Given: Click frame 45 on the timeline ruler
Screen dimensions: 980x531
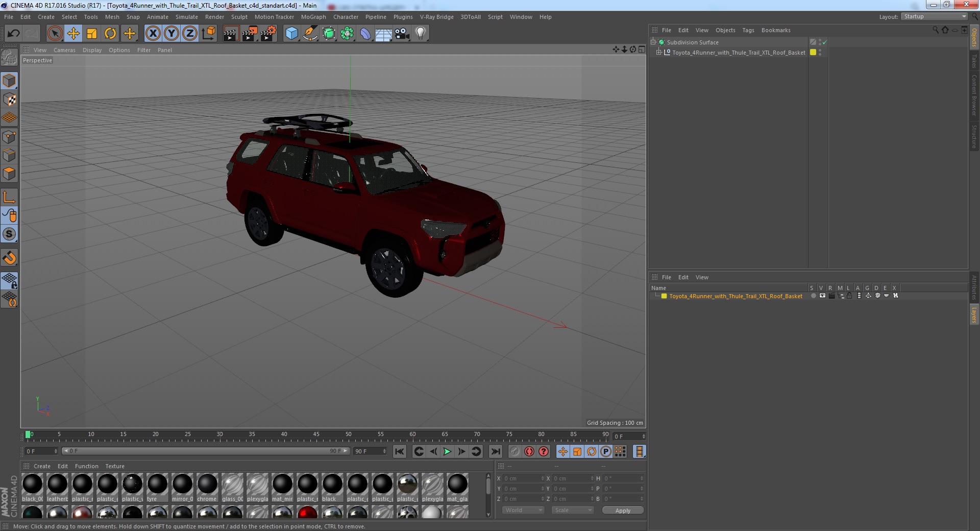Looking at the screenshot, I should [x=316, y=435].
